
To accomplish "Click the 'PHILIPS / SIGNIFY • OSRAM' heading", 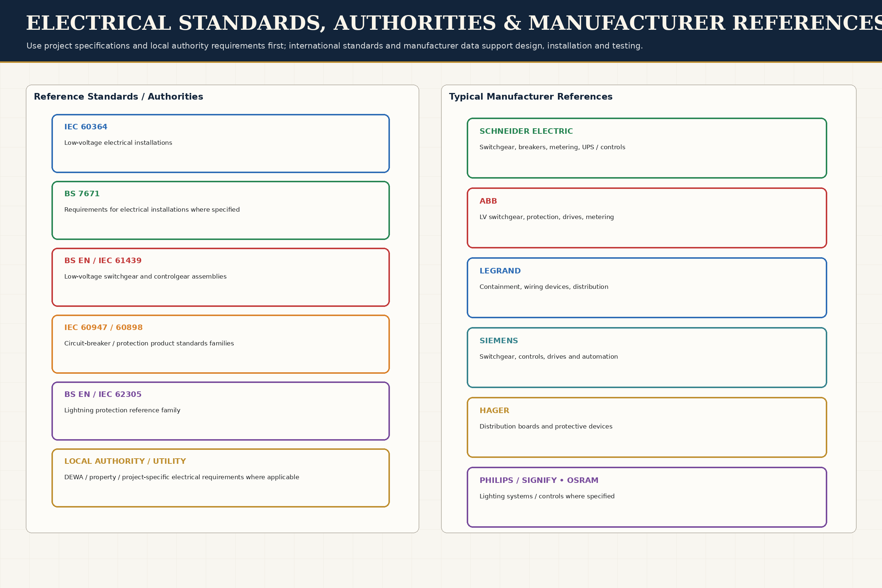I will (x=539, y=480).
